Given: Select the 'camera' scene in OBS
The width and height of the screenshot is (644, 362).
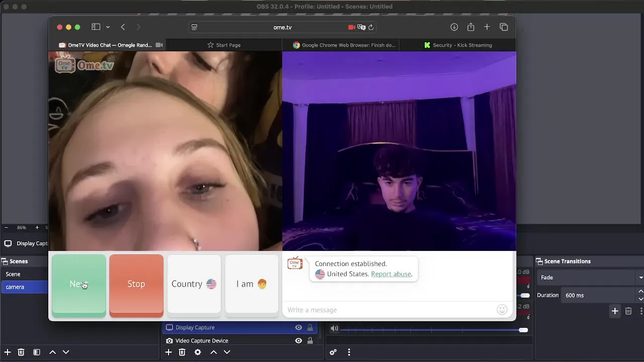Looking at the screenshot, I should (x=24, y=287).
